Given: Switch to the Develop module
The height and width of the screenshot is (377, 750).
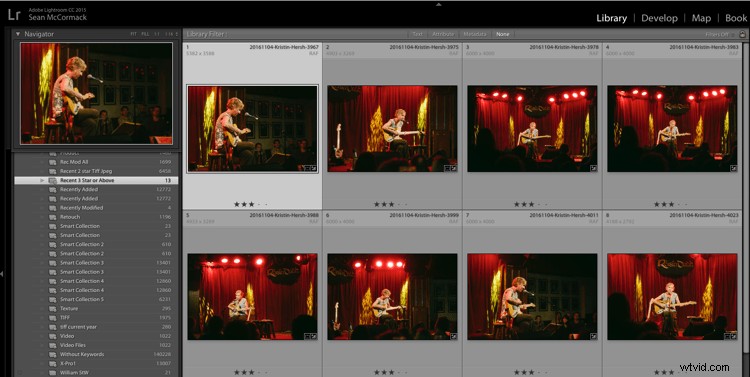Looking at the screenshot, I should click(x=659, y=18).
